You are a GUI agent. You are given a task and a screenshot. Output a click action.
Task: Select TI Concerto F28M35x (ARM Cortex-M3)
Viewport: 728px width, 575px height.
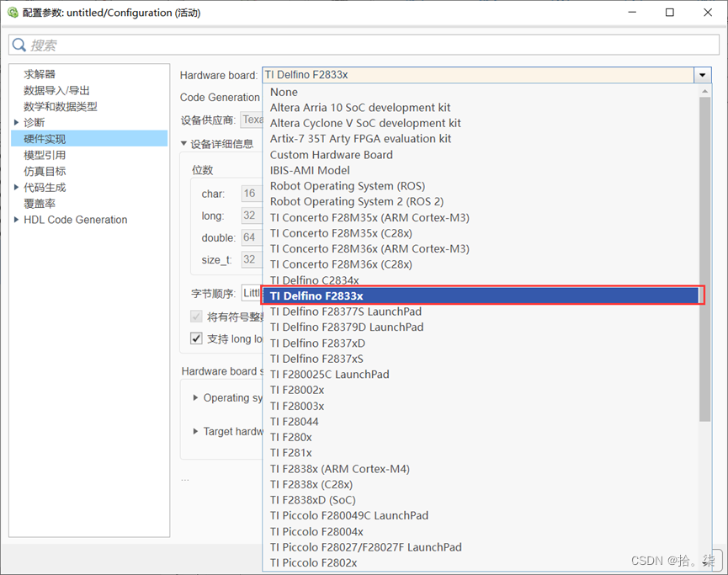[481, 217]
